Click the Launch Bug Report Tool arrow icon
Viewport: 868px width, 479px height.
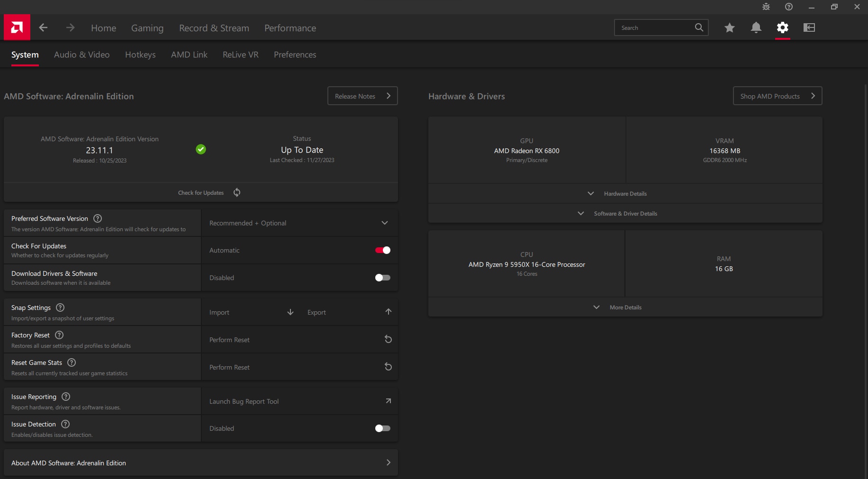(389, 401)
